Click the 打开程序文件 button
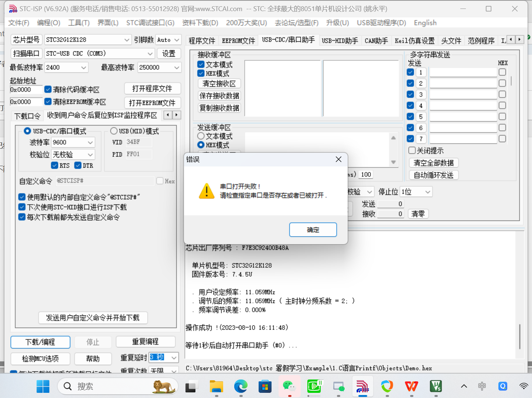The width and height of the screenshot is (532, 398). [x=152, y=88]
